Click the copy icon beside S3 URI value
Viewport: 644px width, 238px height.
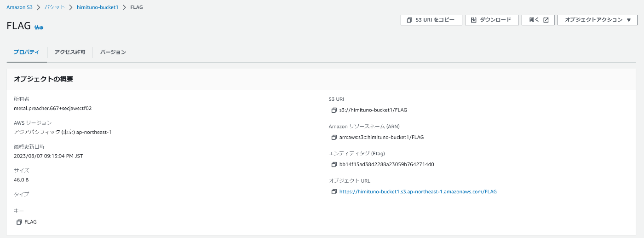pos(334,110)
